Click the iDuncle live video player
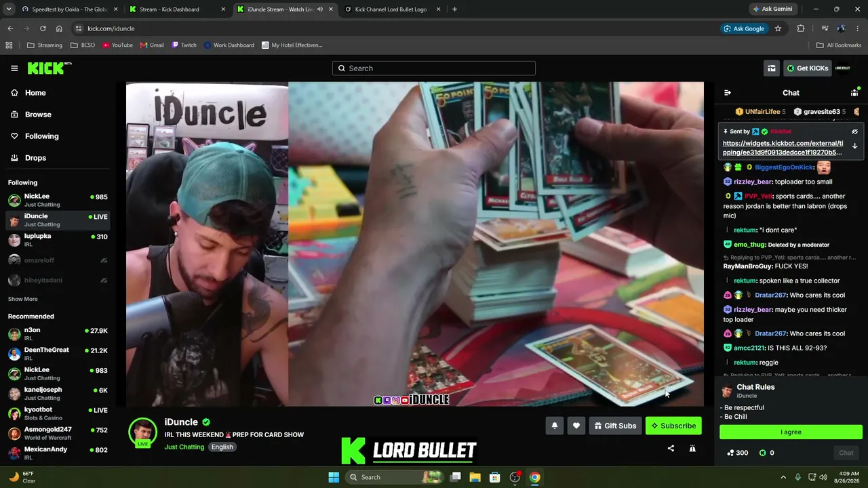Image resolution: width=868 pixels, height=488 pixels. pos(415,244)
